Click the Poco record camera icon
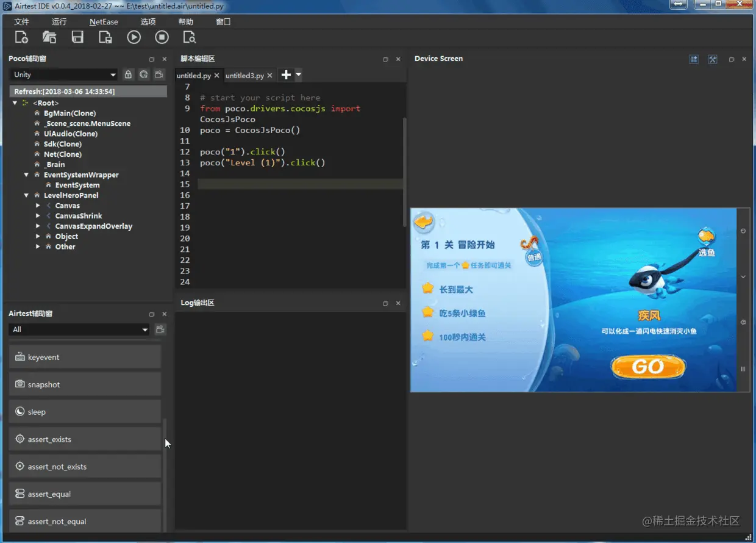 [x=159, y=74]
